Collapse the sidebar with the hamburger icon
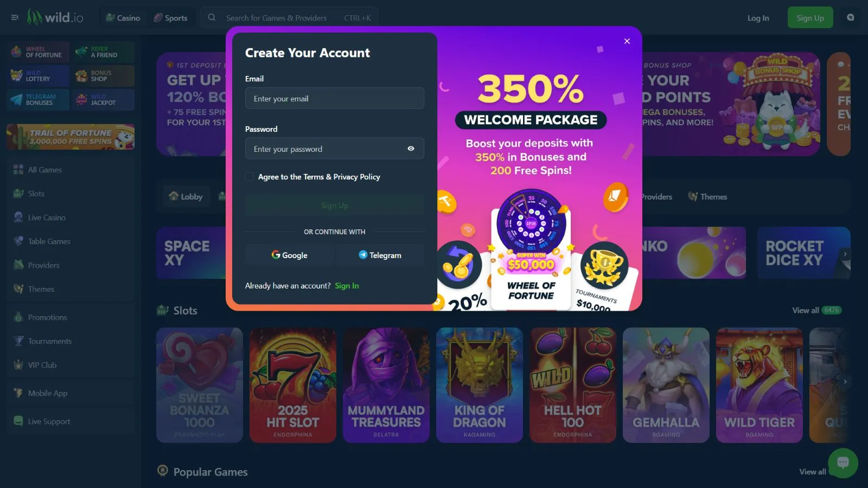 [15, 17]
